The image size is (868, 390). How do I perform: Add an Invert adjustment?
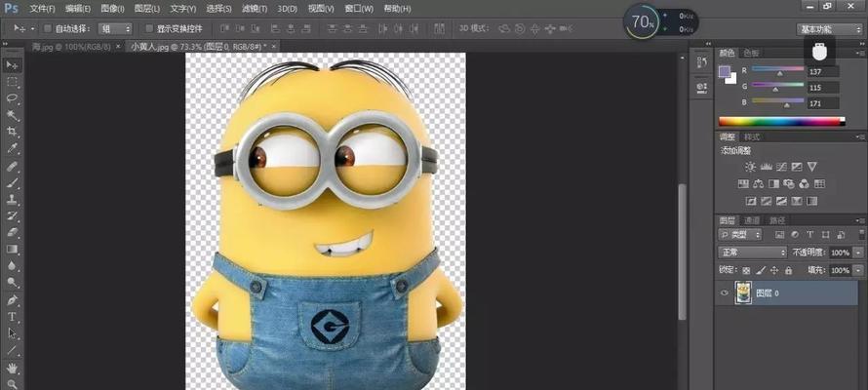point(751,202)
